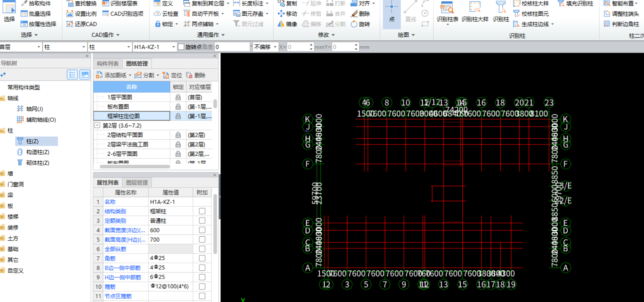Image resolution: width=644 pixels, height=302 pixels.
Task: Select the 移动 move tool
Action: 287,14
